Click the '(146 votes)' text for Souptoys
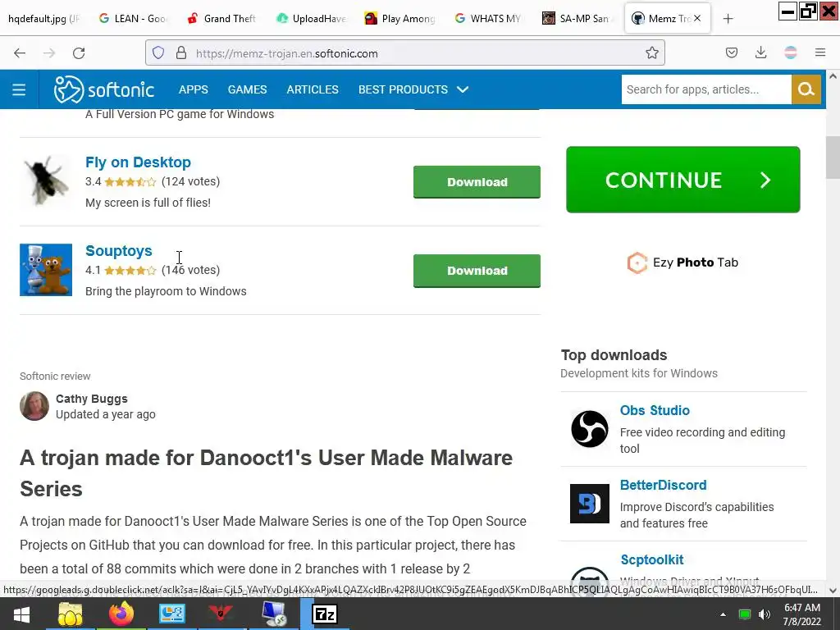Viewport: 840px width, 630px height. click(190, 270)
